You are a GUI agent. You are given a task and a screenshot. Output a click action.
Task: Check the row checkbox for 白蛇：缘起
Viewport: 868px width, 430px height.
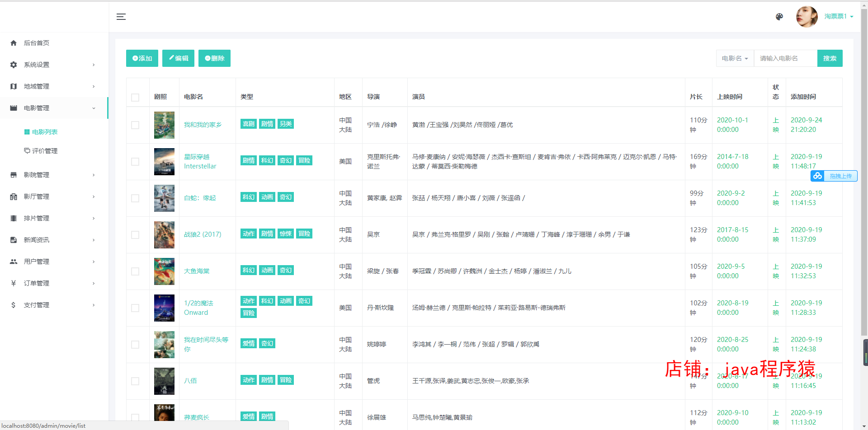[x=135, y=198]
